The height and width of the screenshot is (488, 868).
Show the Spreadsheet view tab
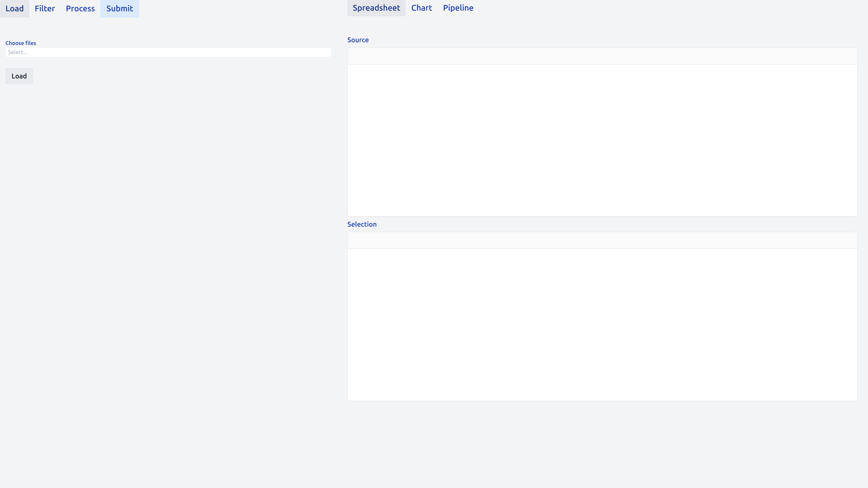(376, 8)
